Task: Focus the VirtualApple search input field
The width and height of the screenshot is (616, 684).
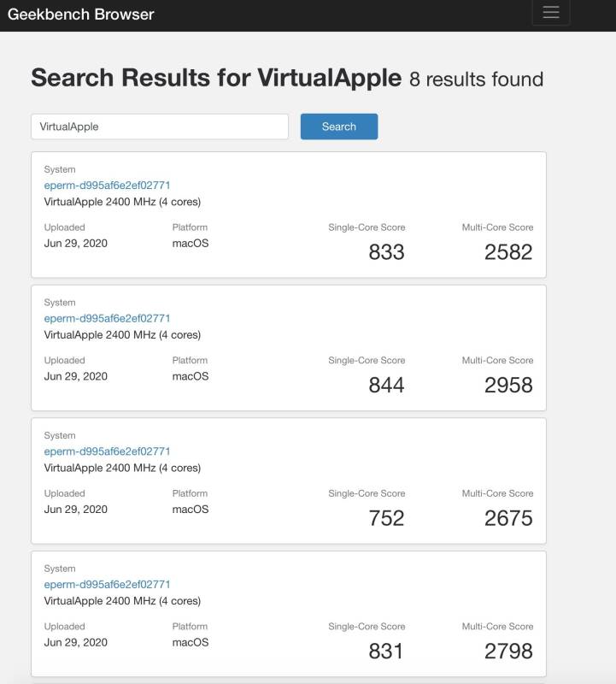Action: tap(160, 127)
